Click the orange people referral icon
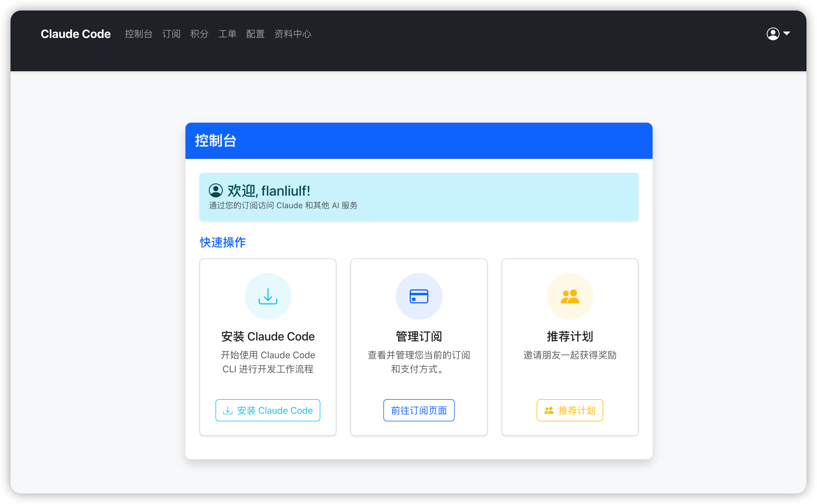817x504 pixels. [x=570, y=296]
